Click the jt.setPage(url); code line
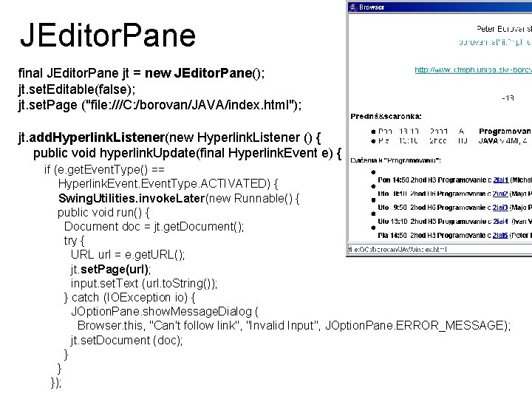Image resolution: width=532 pixels, height=399 pixels. (111, 270)
